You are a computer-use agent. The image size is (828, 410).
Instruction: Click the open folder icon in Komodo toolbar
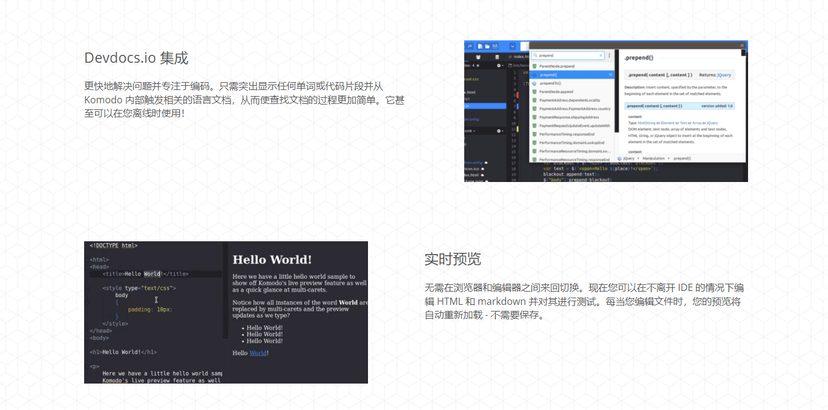tap(487, 46)
